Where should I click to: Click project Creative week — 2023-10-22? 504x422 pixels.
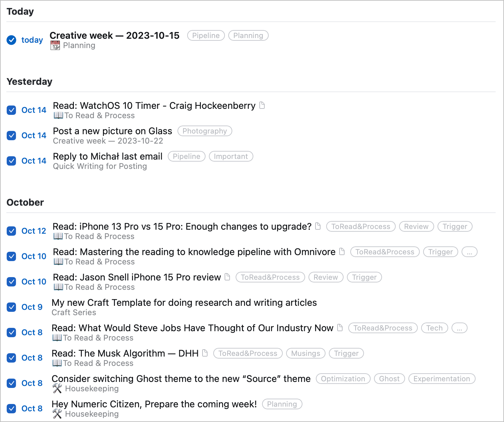[108, 141]
